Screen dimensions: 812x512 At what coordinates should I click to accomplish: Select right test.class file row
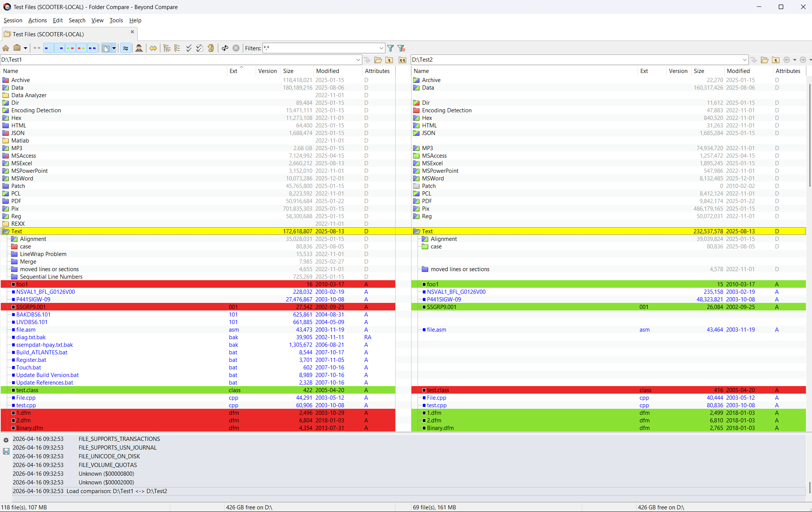(609, 390)
